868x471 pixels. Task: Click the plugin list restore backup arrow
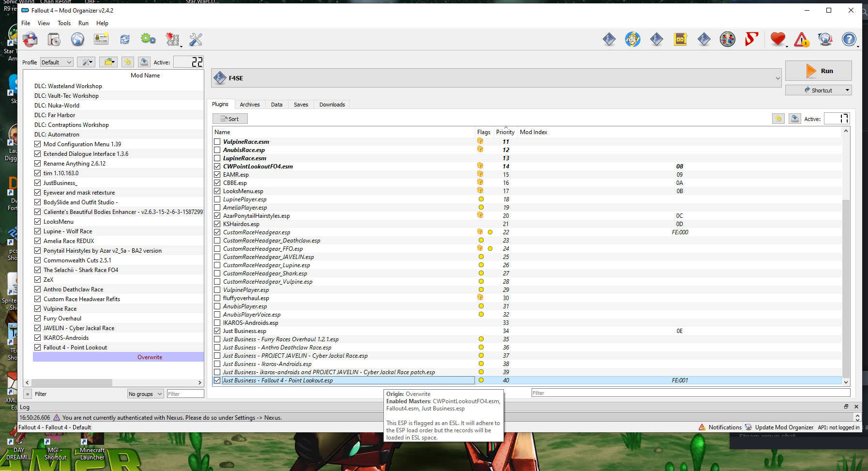point(778,119)
